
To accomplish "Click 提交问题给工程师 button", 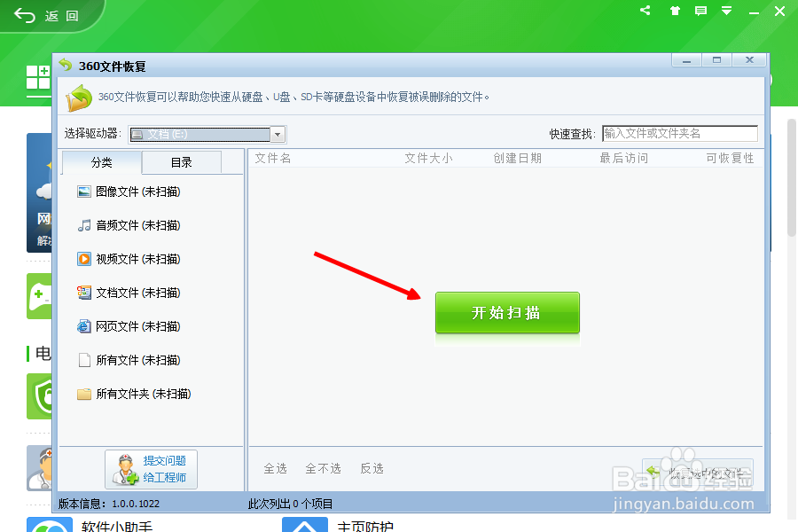I will click(x=151, y=469).
